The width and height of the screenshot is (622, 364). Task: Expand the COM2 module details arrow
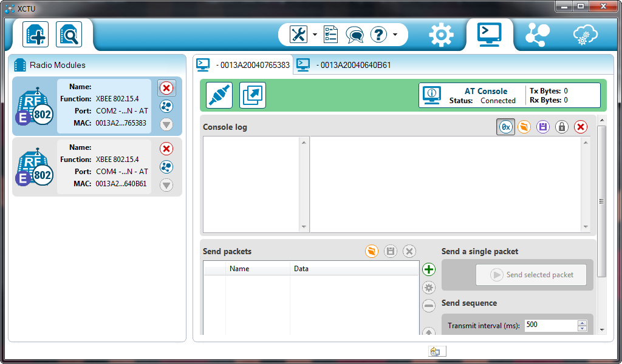click(166, 124)
